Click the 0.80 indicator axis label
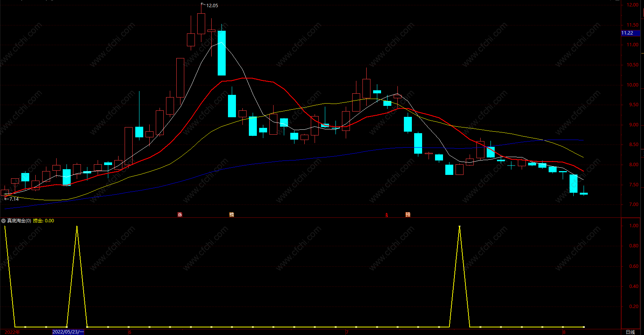The height and width of the screenshot is (335, 644). pyautogui.click(x=633, y=246)
